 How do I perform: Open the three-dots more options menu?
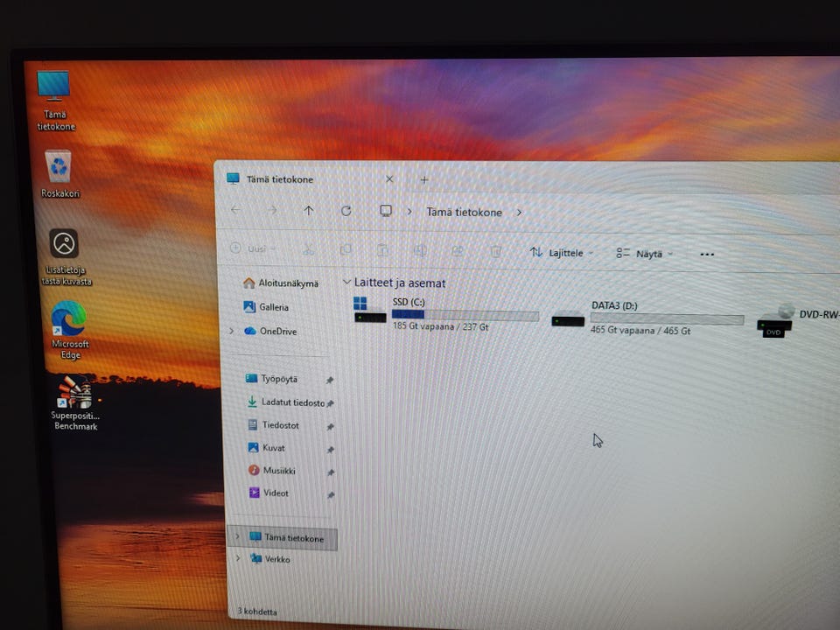(x=707, y=255)
